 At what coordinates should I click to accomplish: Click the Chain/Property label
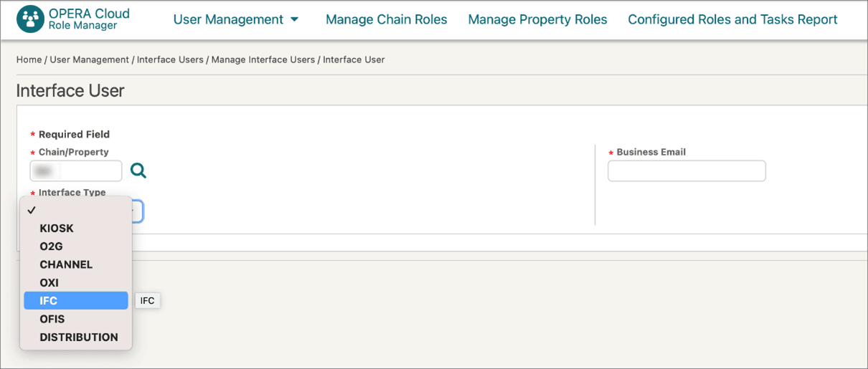(74, 152)
